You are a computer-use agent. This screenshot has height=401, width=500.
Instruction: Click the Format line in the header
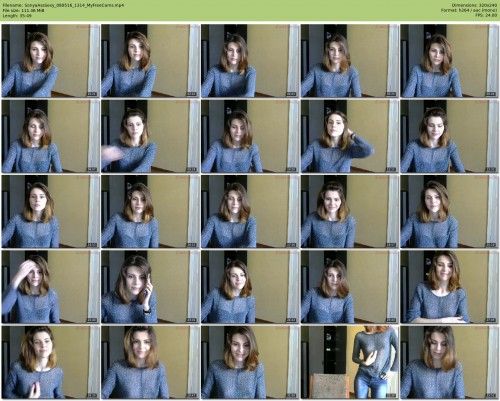(469, 10)
